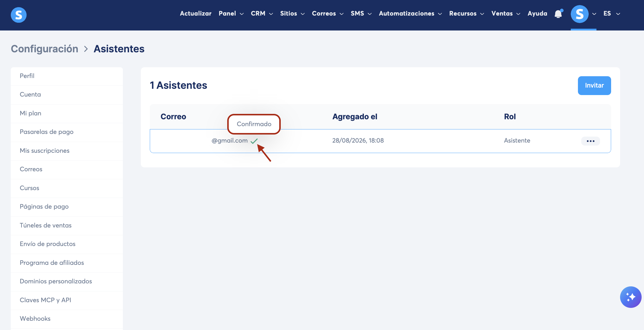Open the Ayuda menu item
This screenshot has width=644, height=330.
click(x=537, y=13)
